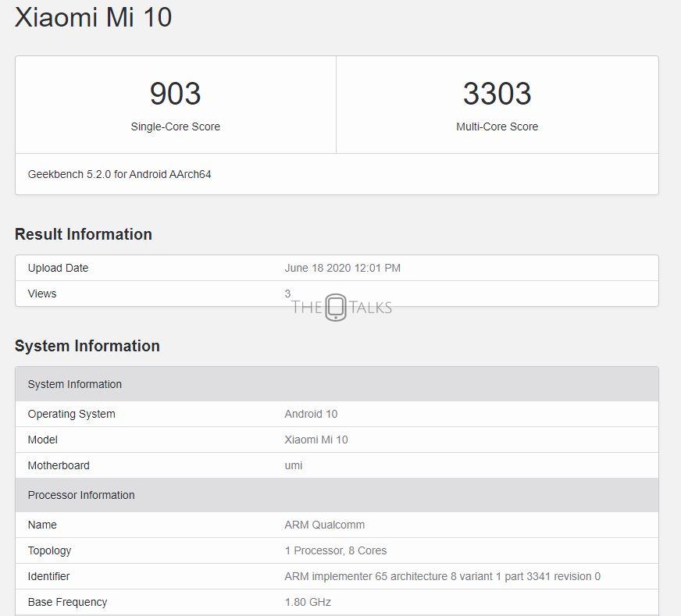Select the Android 10 operating system value

point(311,414)
